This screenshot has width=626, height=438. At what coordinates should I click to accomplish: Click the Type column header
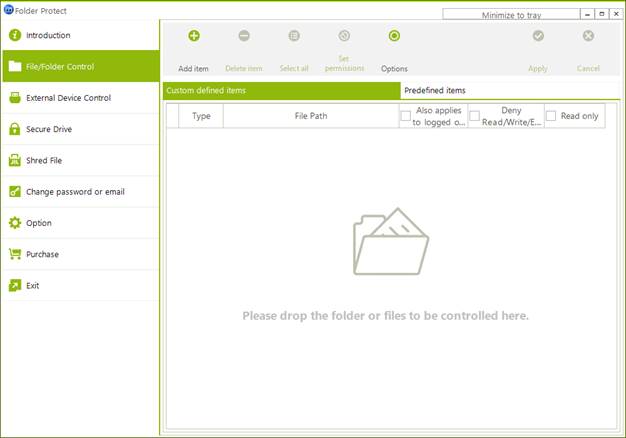point(201,116)
